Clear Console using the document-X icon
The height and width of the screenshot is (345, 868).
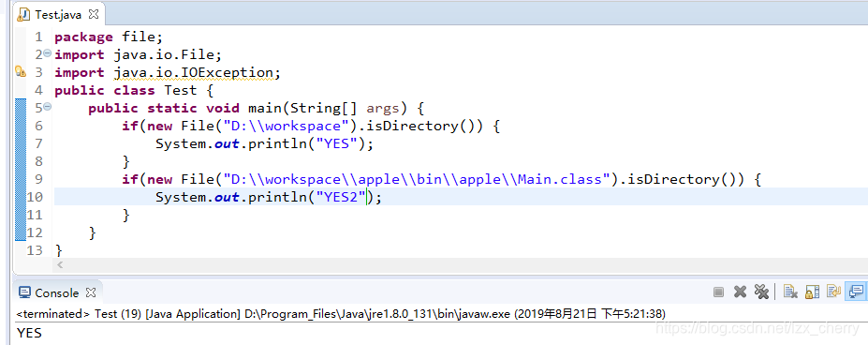pyautogui.click(x=790, y=292)
